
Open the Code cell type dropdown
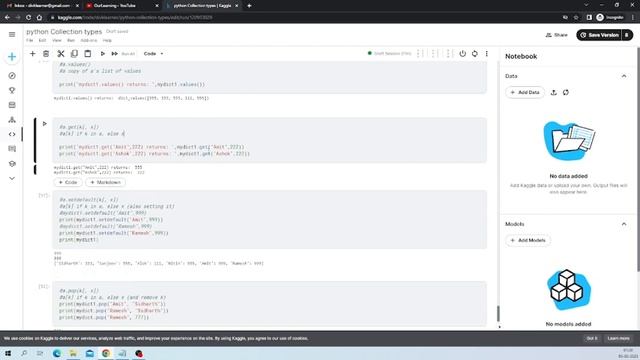coord(153,53)
